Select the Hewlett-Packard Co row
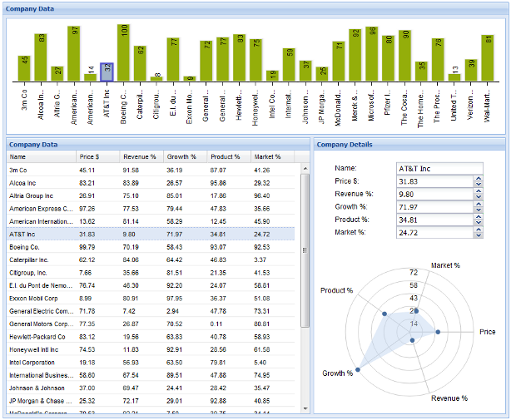This screenshot has height=420, width=511. 151,337
